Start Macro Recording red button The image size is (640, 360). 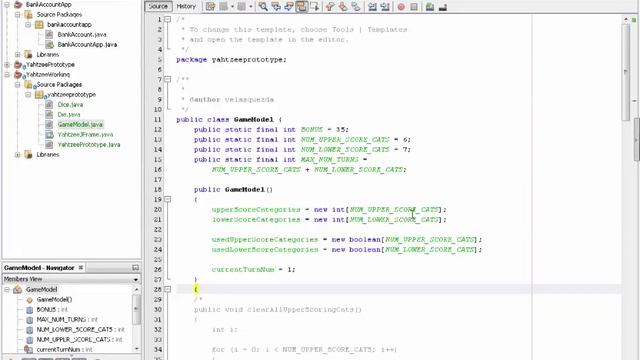coord(401,7)
